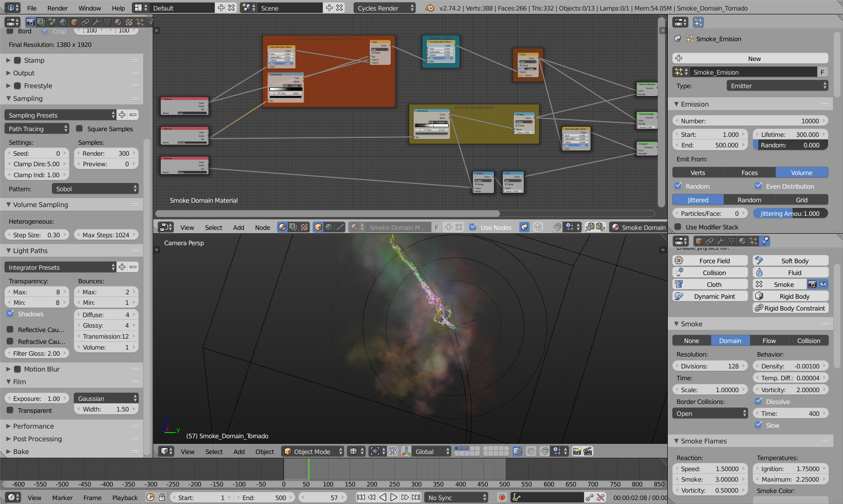Open the World properties tab in left panel
Image resolution: width=843 pixels, height=504 pixels.
point(63,22)
